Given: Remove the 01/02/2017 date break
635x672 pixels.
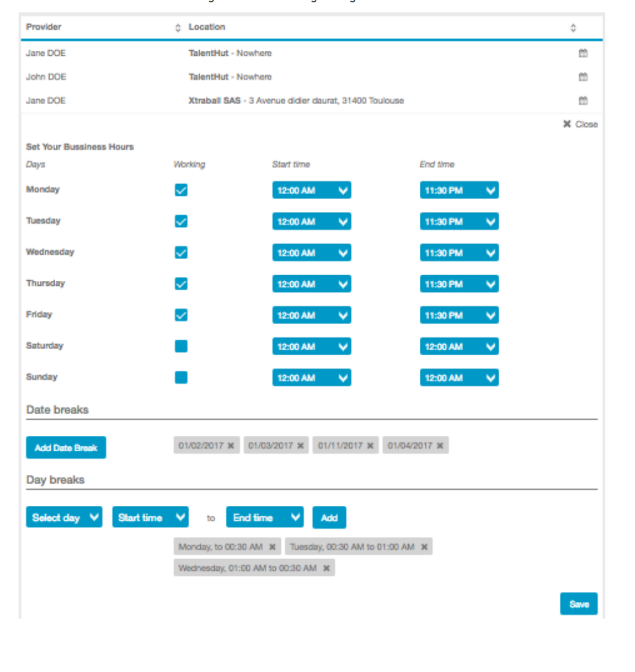Looking at the screenshot, I should tap(231, 446).
